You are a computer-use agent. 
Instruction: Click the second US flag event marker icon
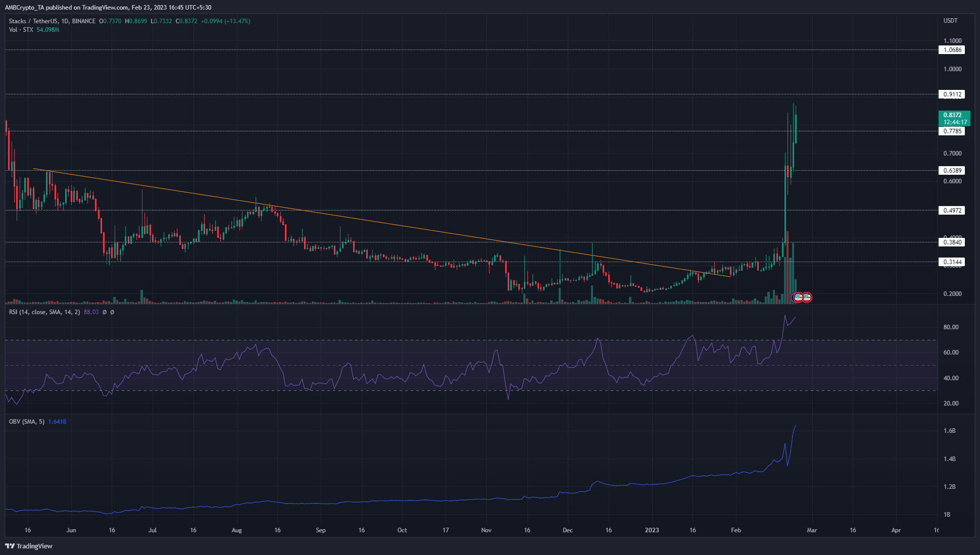point(807,298)
